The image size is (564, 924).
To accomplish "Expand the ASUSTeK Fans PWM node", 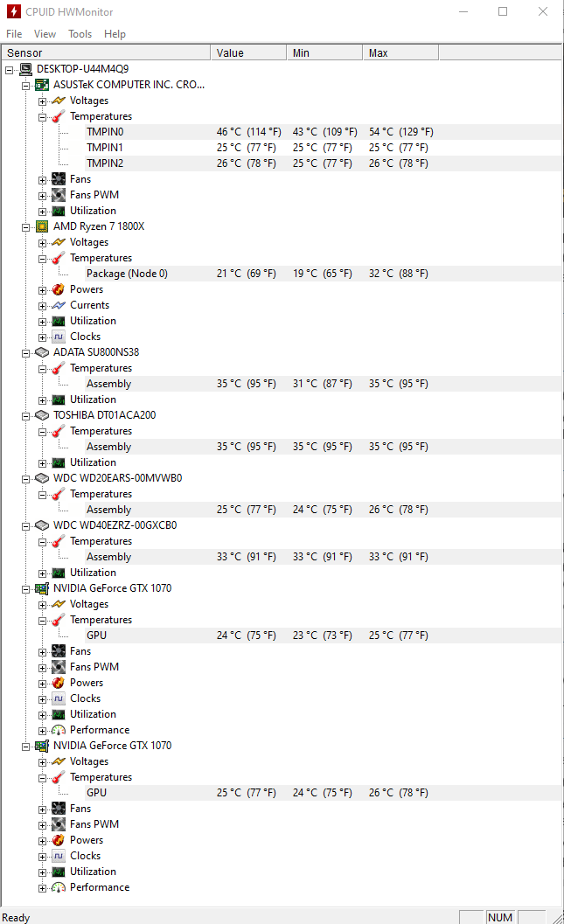I will (x=43, y=195).
